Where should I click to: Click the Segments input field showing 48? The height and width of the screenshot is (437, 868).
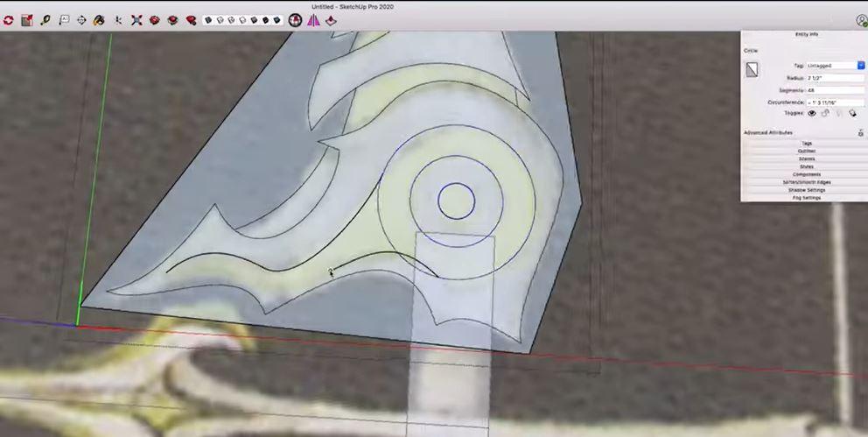835,90
